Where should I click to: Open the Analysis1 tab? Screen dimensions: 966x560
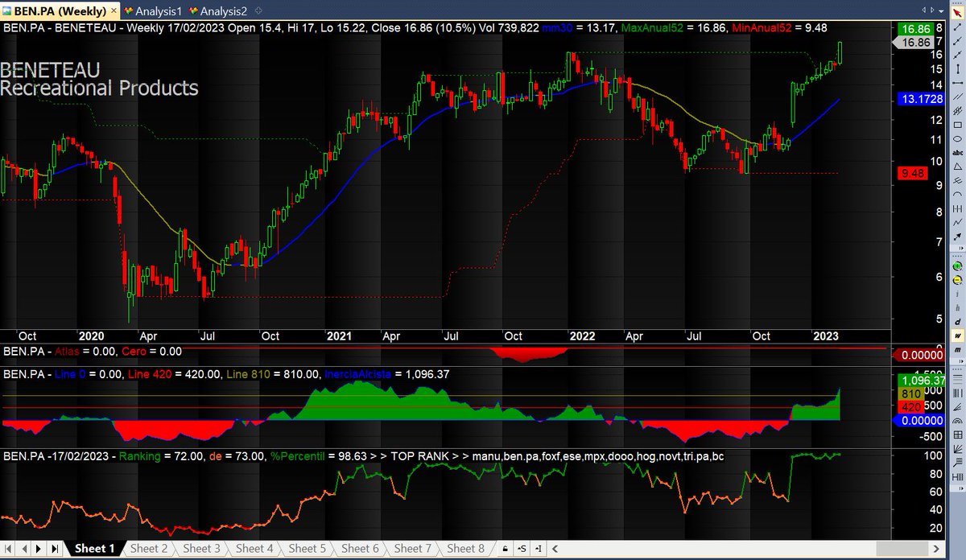coord(155,12)
